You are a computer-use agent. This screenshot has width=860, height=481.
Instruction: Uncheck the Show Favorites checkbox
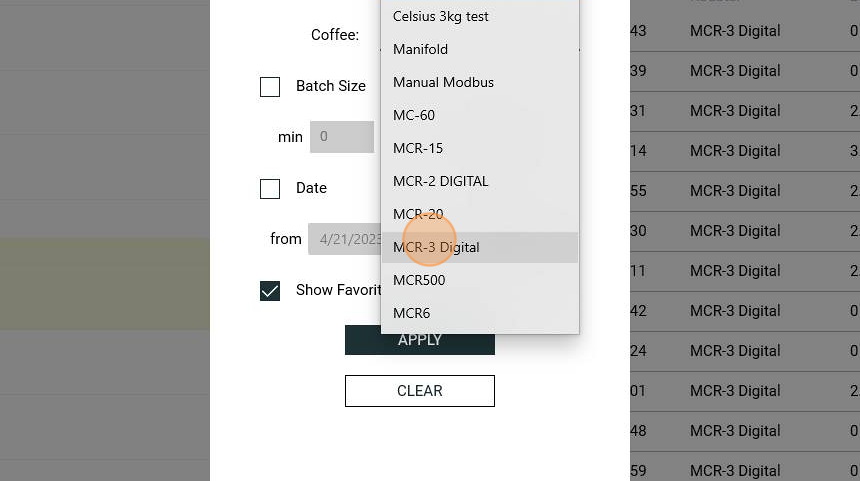click(270, 291)
